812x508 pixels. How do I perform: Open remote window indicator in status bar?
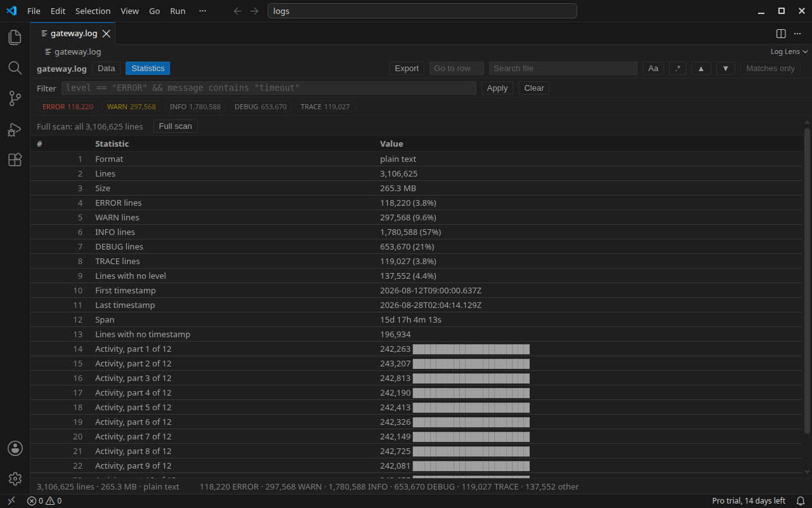click(x=11, y=500)
